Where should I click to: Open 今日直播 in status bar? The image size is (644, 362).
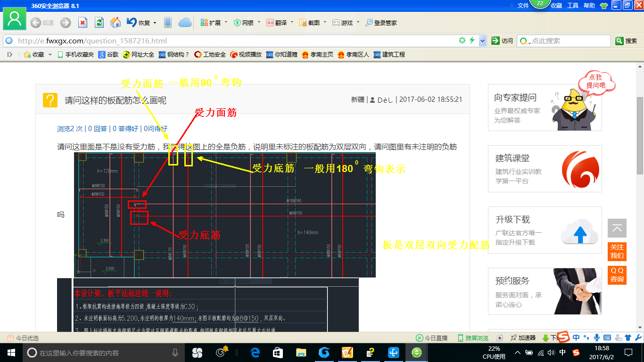[x=431, y=338]
